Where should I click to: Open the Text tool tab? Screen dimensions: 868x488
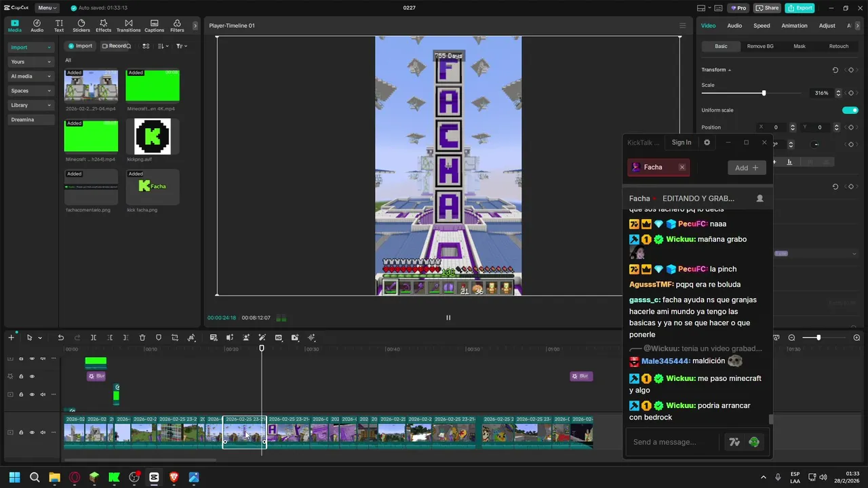tap(59, 26)
